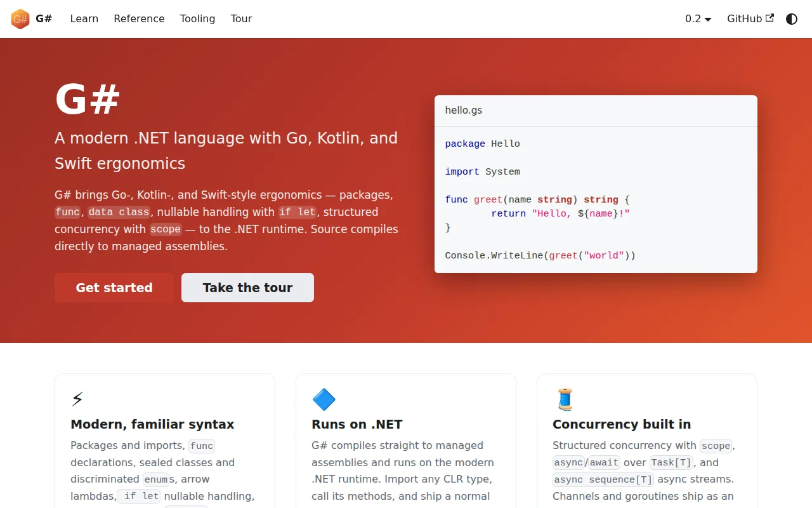
Task: Click the Get started button
Action: pyautogui.click(x=114, y=288)
